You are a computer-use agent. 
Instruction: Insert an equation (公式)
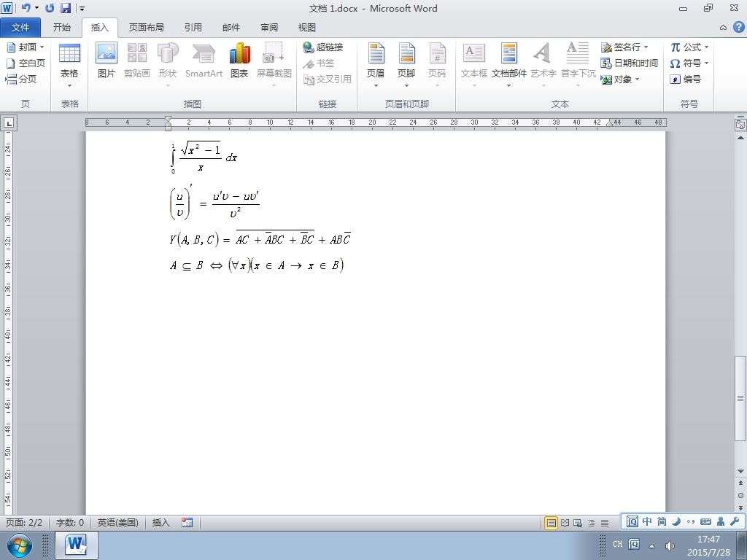point(685,47)
